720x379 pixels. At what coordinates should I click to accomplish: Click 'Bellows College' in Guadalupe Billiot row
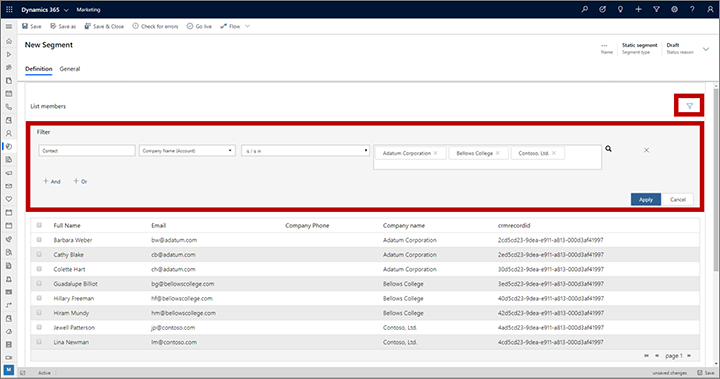(403, 284)
